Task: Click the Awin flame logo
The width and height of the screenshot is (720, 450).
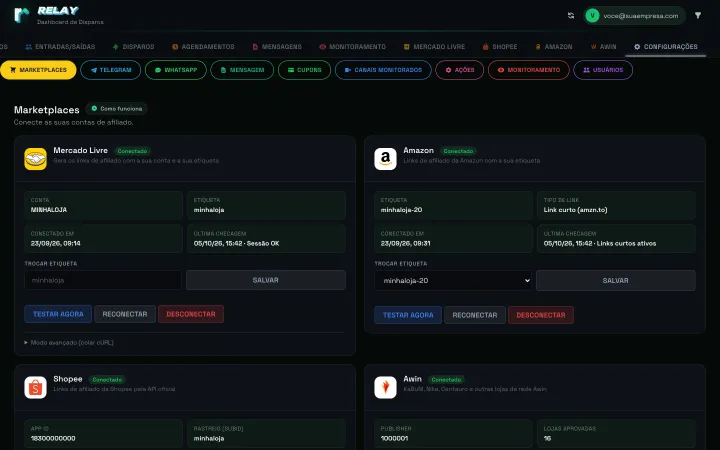Action: click(x=385, y=388)
